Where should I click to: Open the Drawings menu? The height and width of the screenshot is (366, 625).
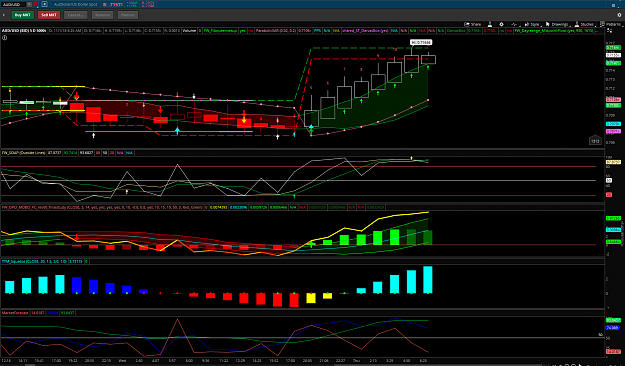557,24
